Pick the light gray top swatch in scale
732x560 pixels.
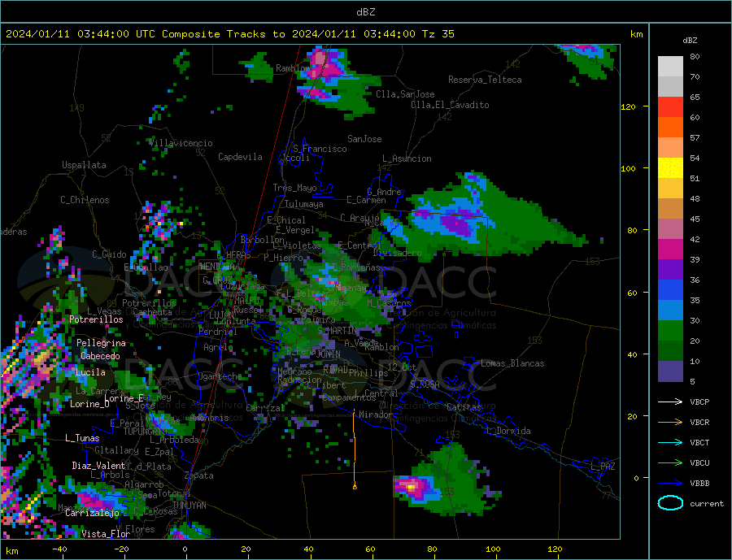670,67
